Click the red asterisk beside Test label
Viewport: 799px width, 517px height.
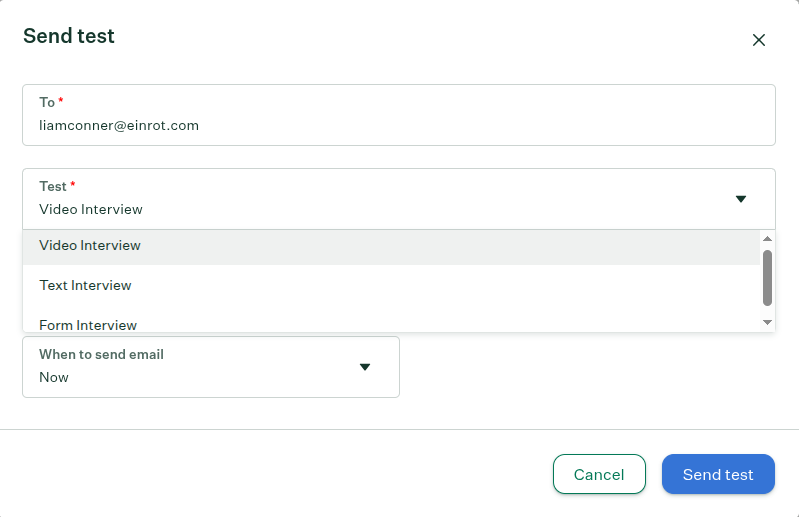point(73,185)
